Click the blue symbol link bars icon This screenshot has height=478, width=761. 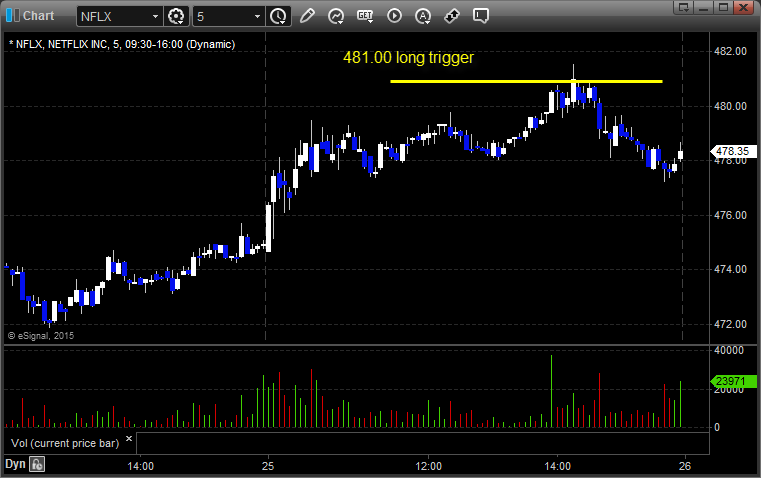pyautogui.click(x=13, y=16)
